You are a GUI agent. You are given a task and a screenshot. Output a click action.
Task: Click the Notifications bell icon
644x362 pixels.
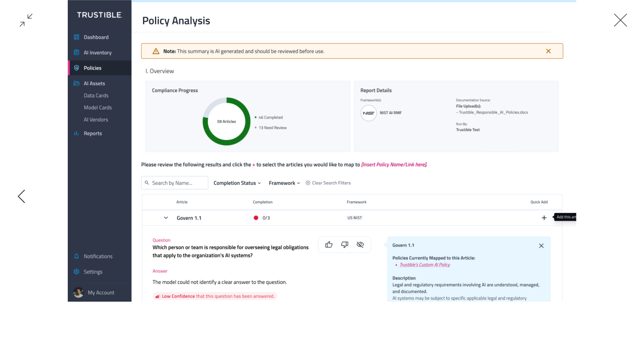(x=77, y=256)
